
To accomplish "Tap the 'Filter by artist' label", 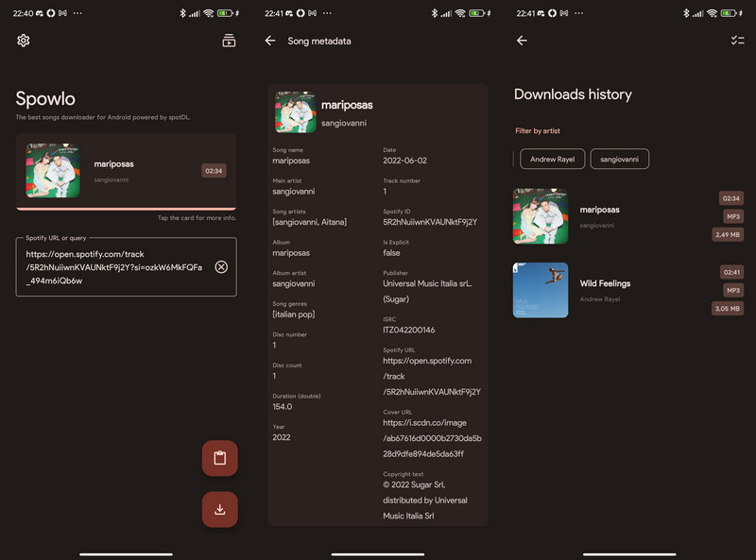I will [538, 130].
